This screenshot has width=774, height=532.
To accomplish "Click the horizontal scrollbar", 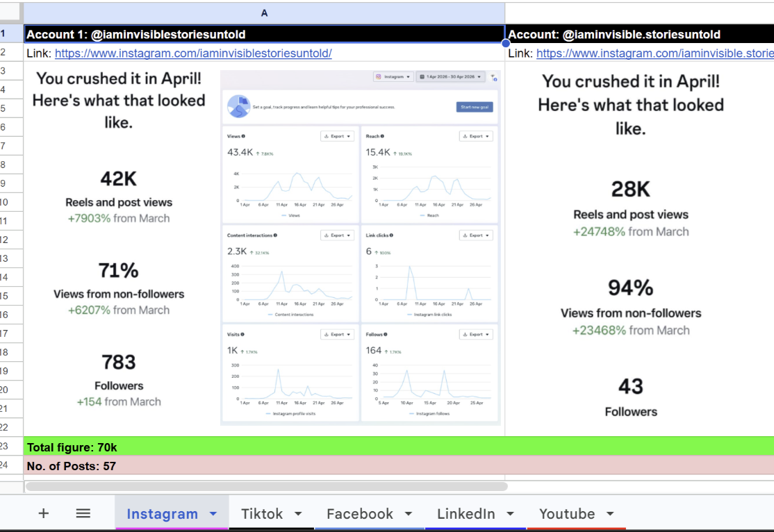I will point(267,487).
